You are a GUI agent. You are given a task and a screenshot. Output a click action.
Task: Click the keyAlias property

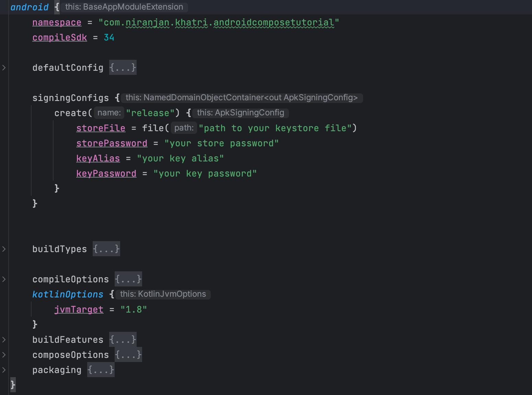pyautogui.click(x=98, y=158)
